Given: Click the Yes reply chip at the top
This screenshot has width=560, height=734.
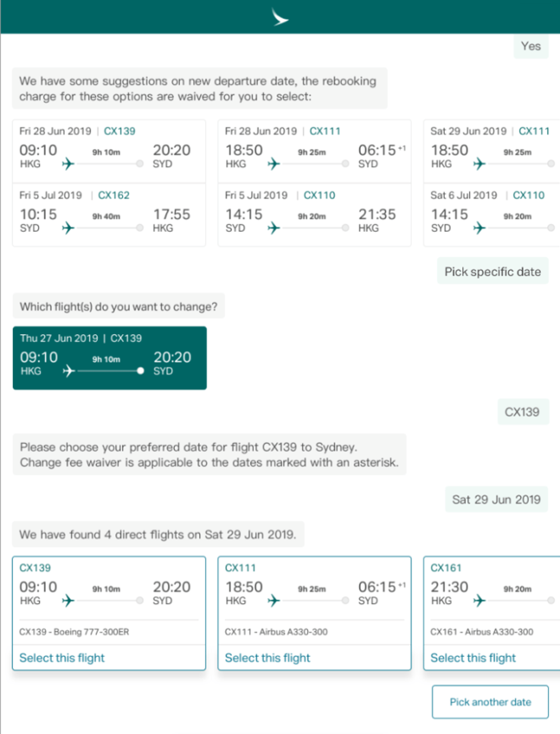Looking at the screenshot, I should click(x=530, y=46).
